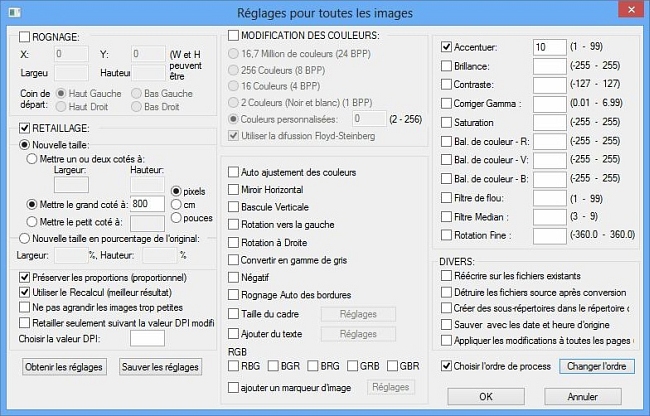Check 'Détruire les fichiers source après conversion'
The width and height of the screenshot is (650, 416).
coord(446,292)
